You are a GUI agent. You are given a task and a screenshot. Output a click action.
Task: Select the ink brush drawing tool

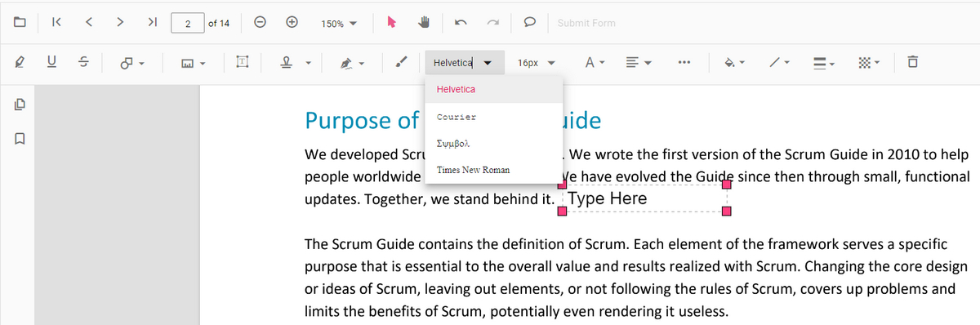pos(401,62)
